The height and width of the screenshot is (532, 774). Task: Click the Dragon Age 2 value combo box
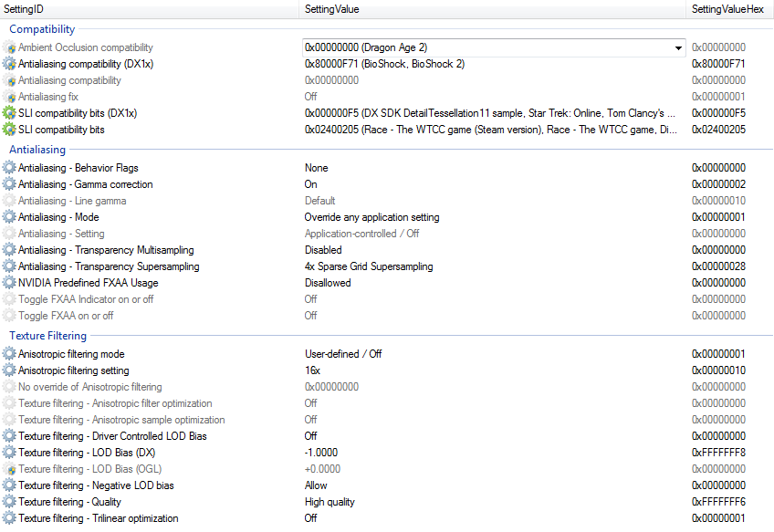(494, 47)
